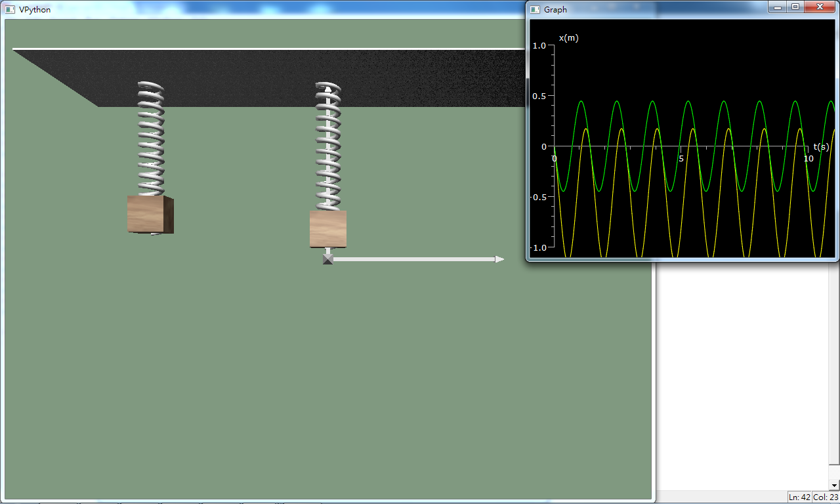Click the right spring coil in the scene

point(328,146)
